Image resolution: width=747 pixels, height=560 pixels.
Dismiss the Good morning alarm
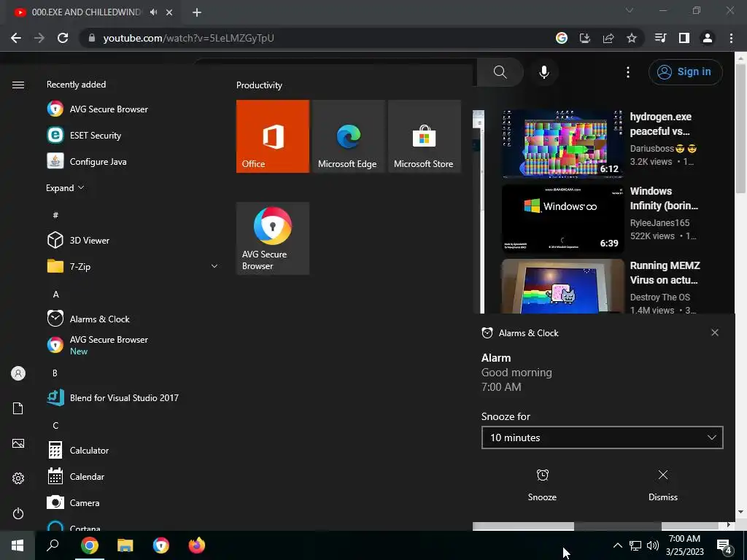tap(662, 485)
